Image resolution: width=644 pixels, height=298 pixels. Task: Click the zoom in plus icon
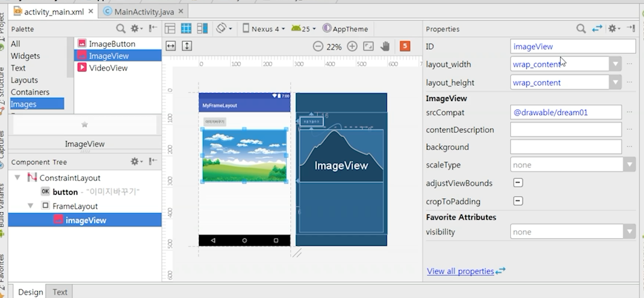coord(352,46)
